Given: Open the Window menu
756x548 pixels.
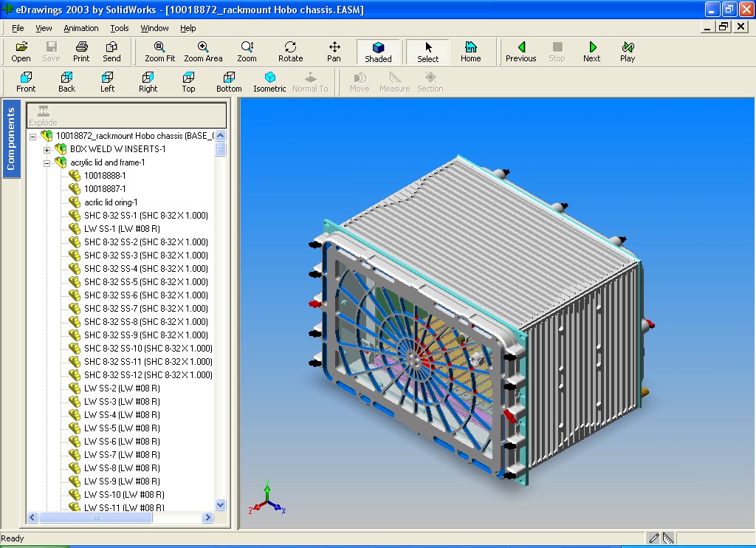Looking at the screenshot, I should 154,28.
